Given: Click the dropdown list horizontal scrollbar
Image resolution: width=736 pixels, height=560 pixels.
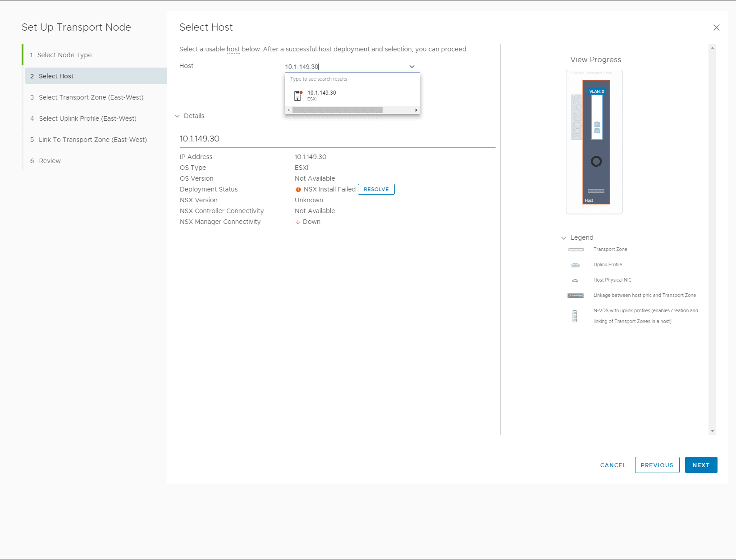Looking at the screenshot, I should coord(337,110).
